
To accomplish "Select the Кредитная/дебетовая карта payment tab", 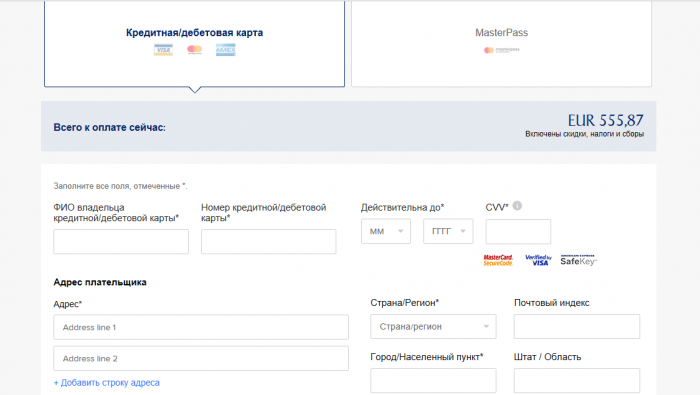I will tap(194, 44).
